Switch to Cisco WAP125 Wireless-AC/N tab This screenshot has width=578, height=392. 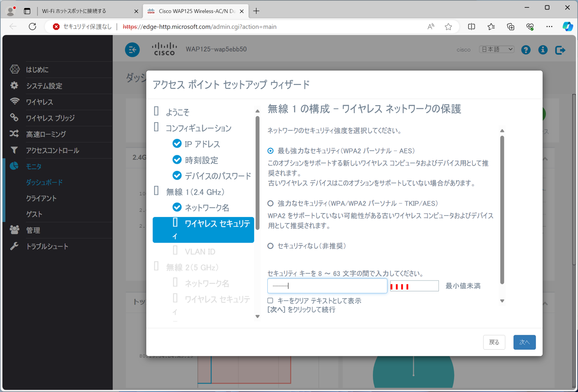tap(196, 11)
